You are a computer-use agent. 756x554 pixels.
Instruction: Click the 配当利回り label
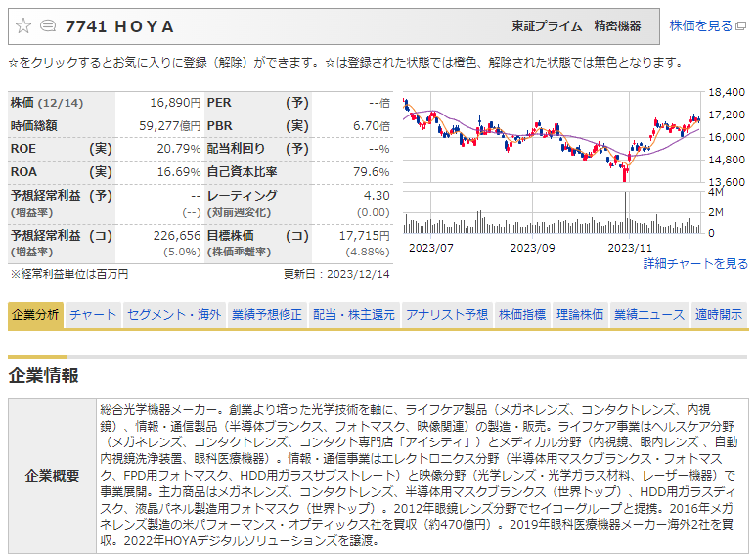[236, 149]
